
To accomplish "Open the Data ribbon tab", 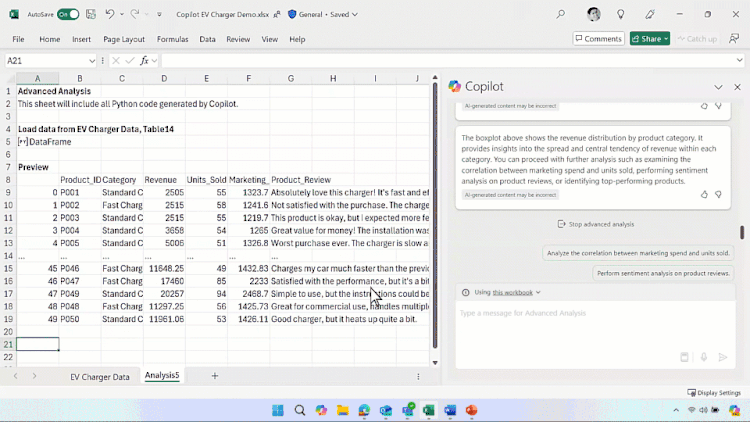I will pos(207,39).
